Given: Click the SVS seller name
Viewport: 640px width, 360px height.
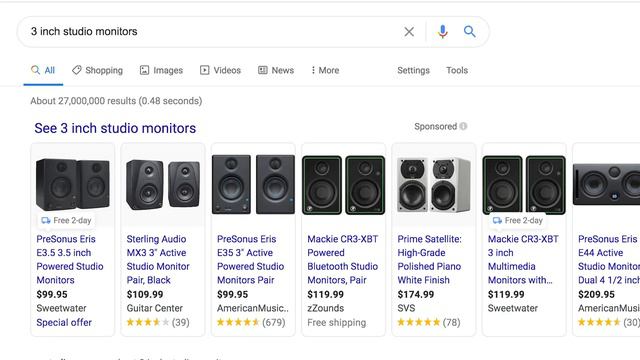Looking at the screenshot, I should click(x=406, y=308).
